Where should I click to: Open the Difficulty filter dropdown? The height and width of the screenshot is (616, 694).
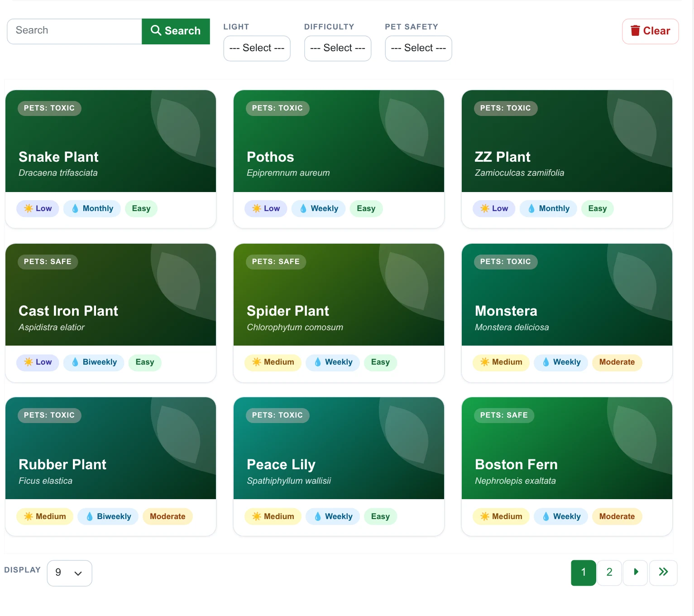click(x=338, y=48)
